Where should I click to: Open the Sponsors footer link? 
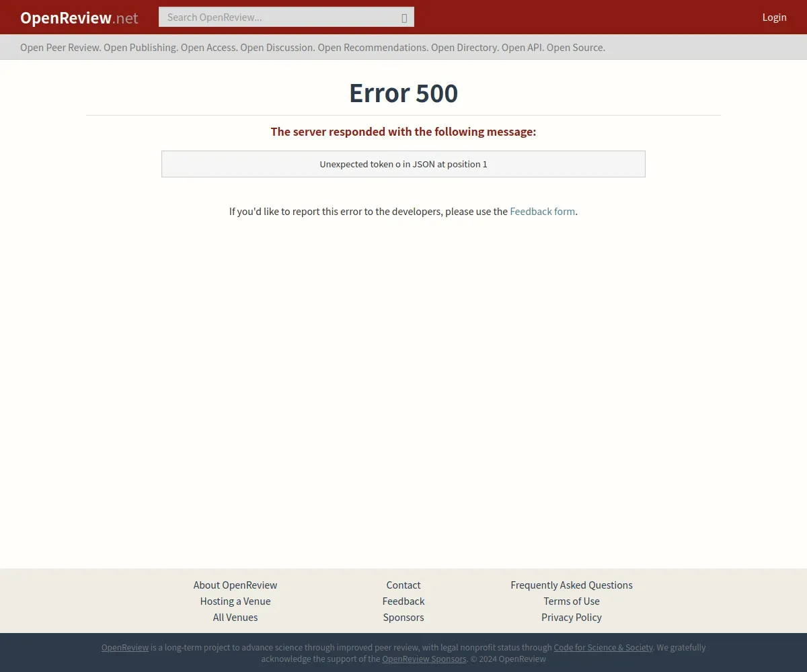[x=403, y=617]
